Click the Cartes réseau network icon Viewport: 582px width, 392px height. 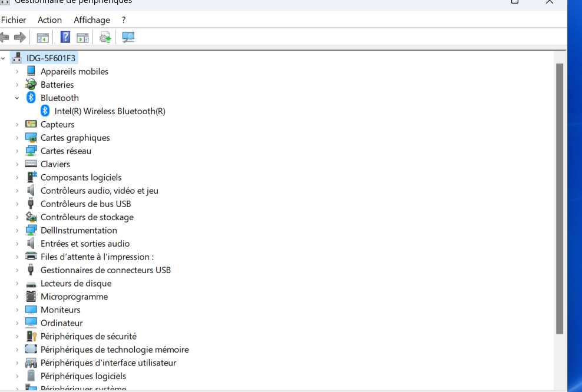pos(31,151)
